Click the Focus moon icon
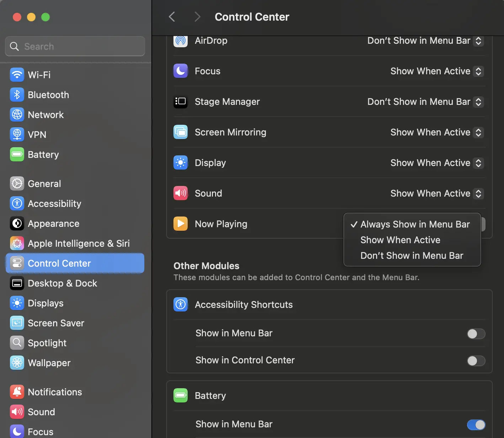The height and width of the screenshot is (438, 504). tap(181, 71)
